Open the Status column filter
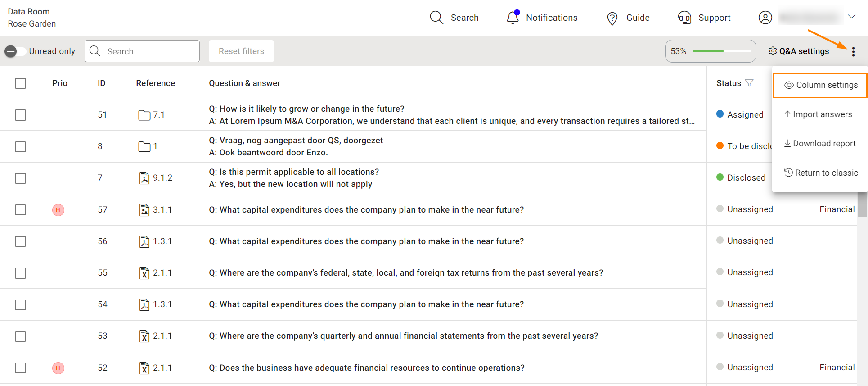 tap(749, 83)
